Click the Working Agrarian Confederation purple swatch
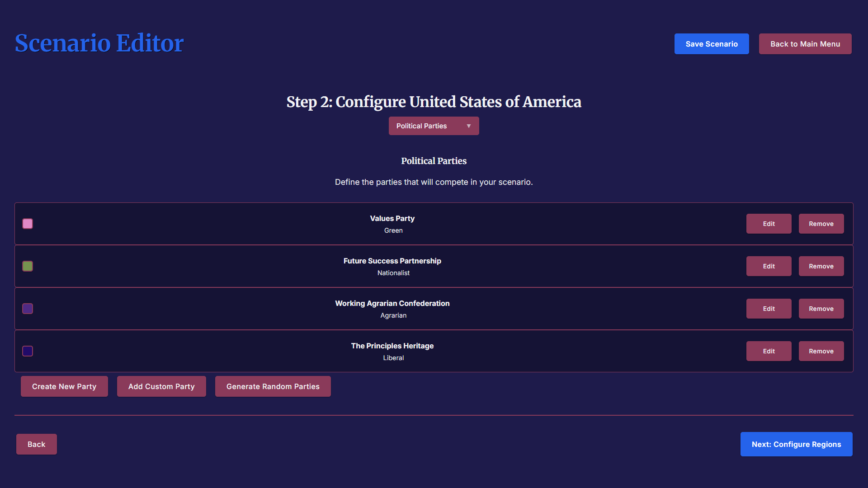The width and height of the screenshot is (868, 488). tap(28, 309)
